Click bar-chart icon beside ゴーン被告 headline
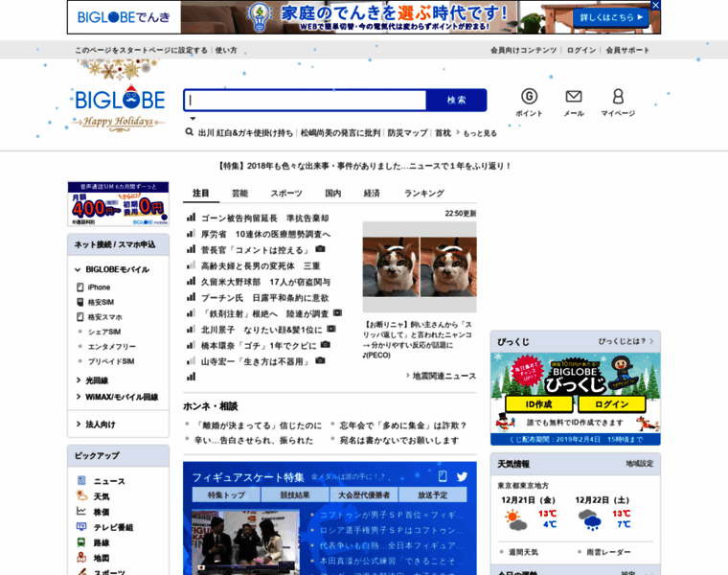The width and height of the screenshot is (728, 575). coord(191,217)
